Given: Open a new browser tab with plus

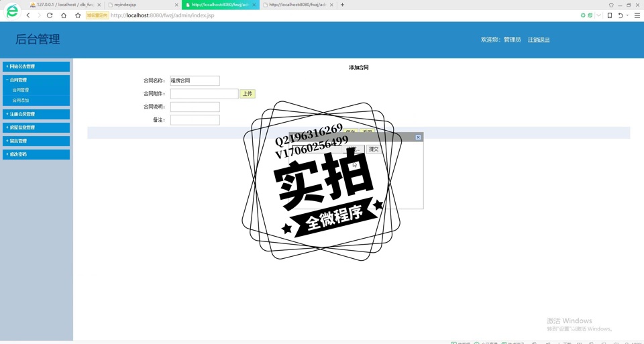Looking at the screenshot, I should click(342, 5).
